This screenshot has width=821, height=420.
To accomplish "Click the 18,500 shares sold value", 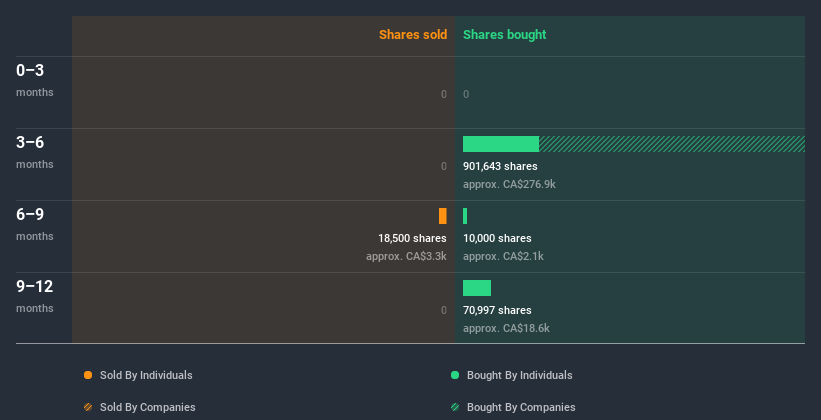I will [412, 238].
